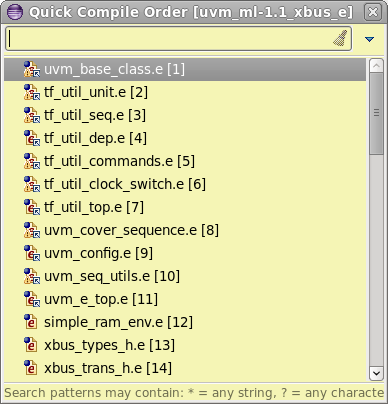Click the file icon beside uvm_cover_sequence.e
The image size is (388, 404).
32,230
